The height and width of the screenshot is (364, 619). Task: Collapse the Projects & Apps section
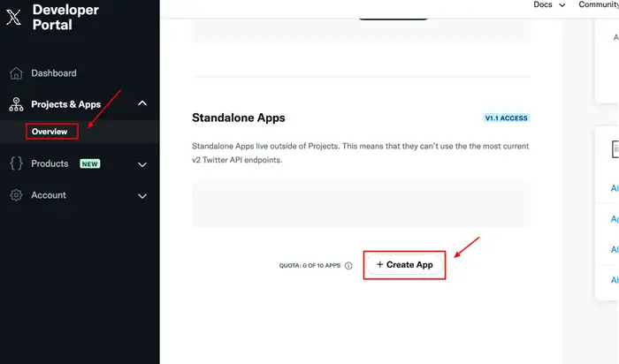pyautogui.click(x=142, y=103)
